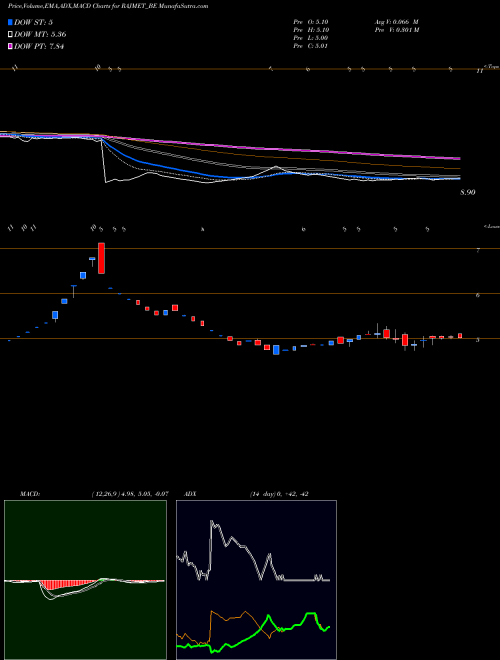This screenshot has width=500, height=660.
Task: Click the price axis label 6
Action: pos(478,295)
